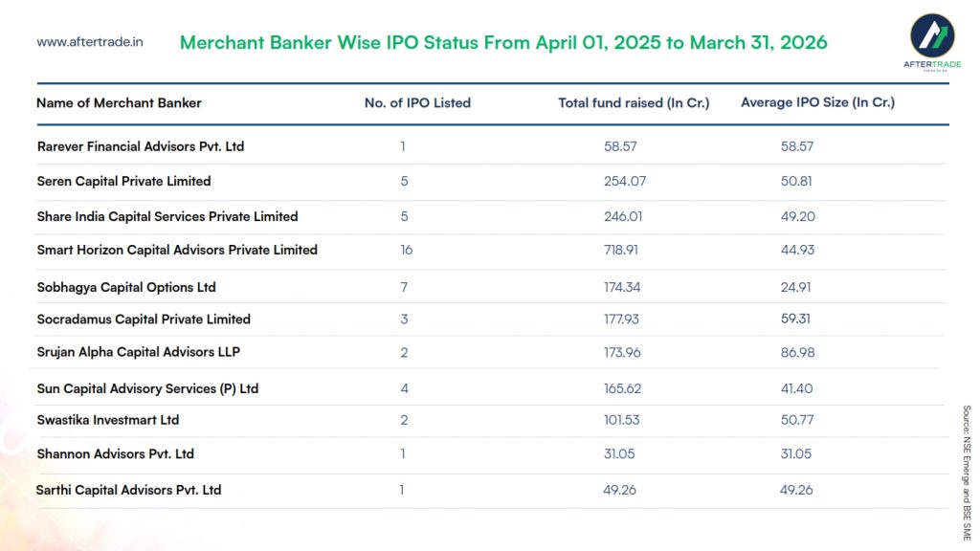Select the No. of IPO Listed header
Image resolution: width=980 pixels, height=551 pixels.
click(417, 102)
